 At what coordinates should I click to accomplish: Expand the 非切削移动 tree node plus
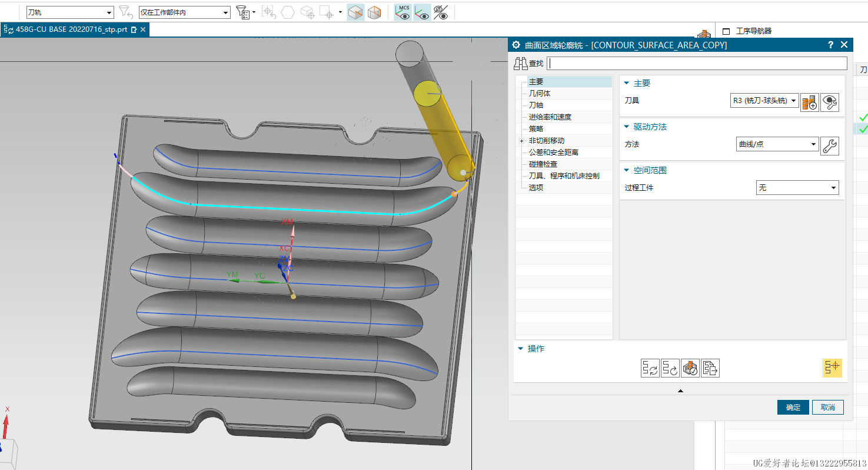click(x=521, y=141)
